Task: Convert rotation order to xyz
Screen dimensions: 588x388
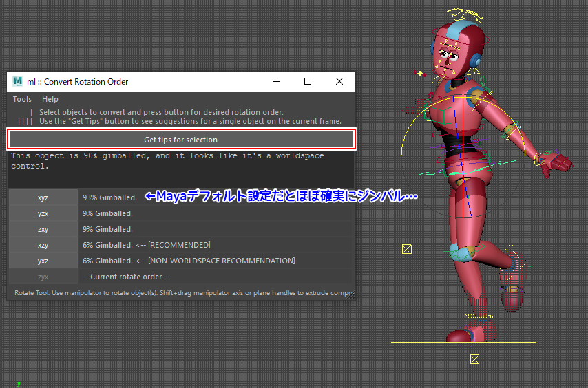Action: 43,197
